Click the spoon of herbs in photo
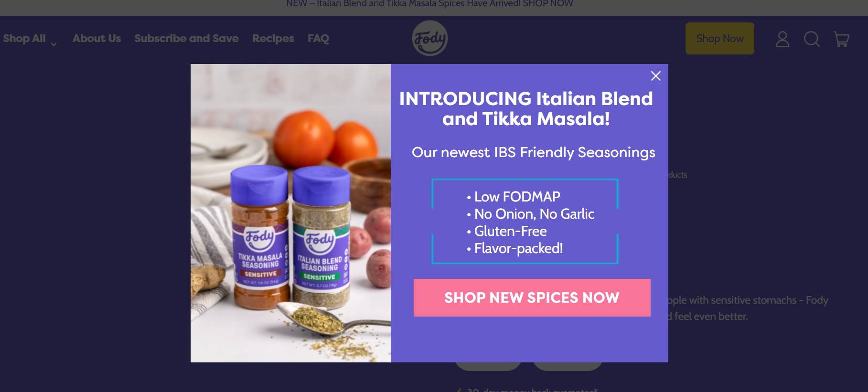The width and height of the screenshot is (868, 392). point(320,318)
